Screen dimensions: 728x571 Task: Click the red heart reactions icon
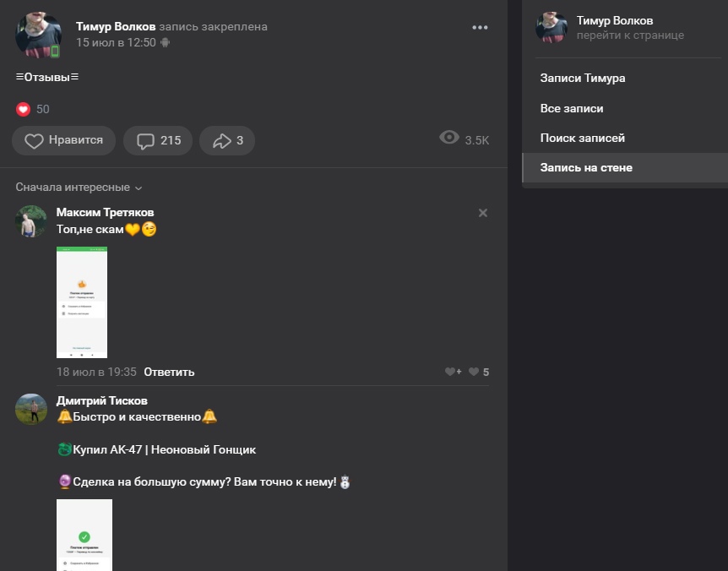pos(23,109)
